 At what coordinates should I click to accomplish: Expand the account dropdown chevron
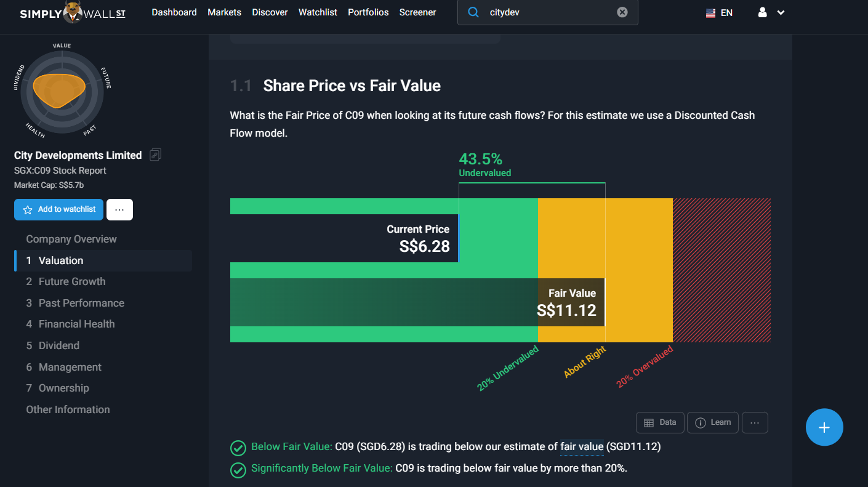pyautogui.click(x=781, y=12)
